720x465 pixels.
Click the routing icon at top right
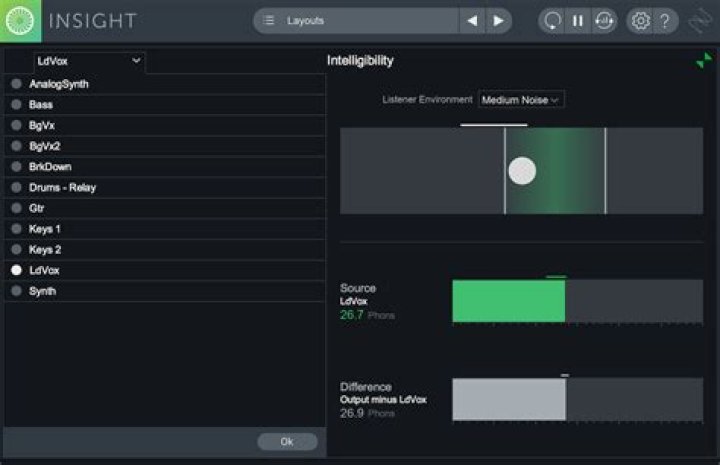(700, 21)
